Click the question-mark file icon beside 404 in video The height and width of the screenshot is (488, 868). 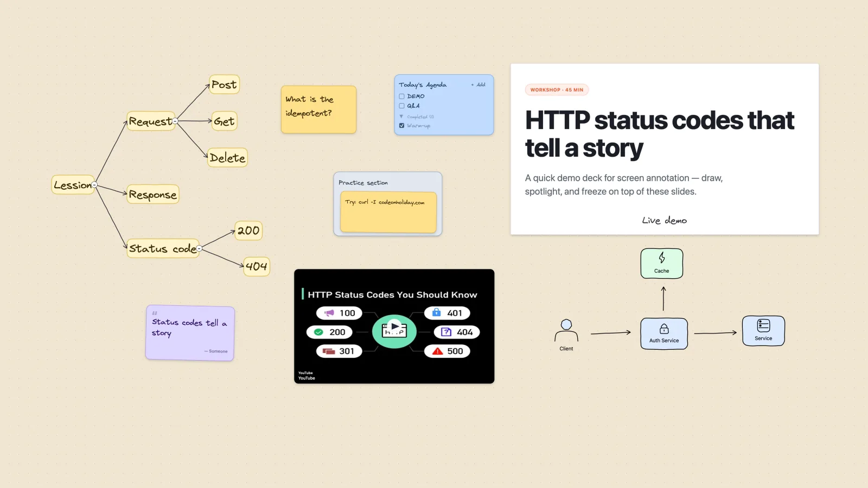click(x=446, y=332)
